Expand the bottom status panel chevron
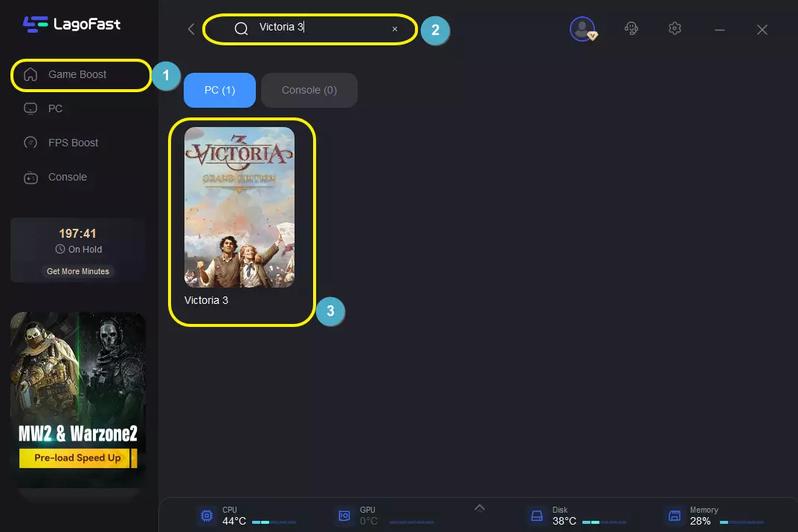798x532 pixels. (x=480, y=508)
